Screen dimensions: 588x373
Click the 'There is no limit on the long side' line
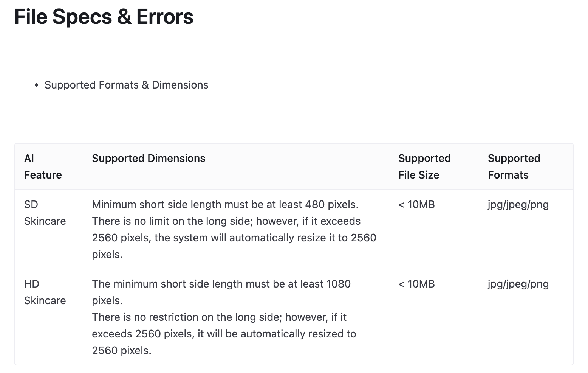point(226,221)
